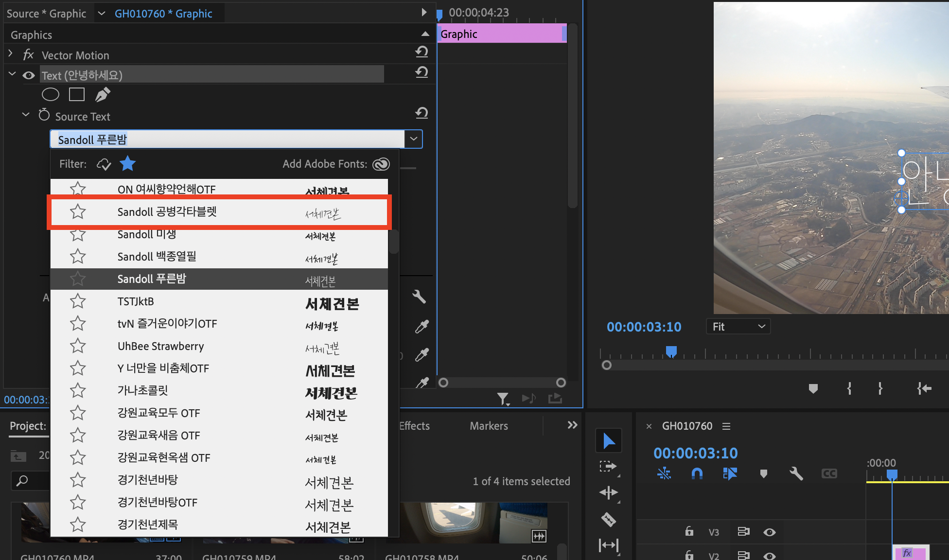
Task: Select the Selection arrow tool
Action: [x=608, y=440]
